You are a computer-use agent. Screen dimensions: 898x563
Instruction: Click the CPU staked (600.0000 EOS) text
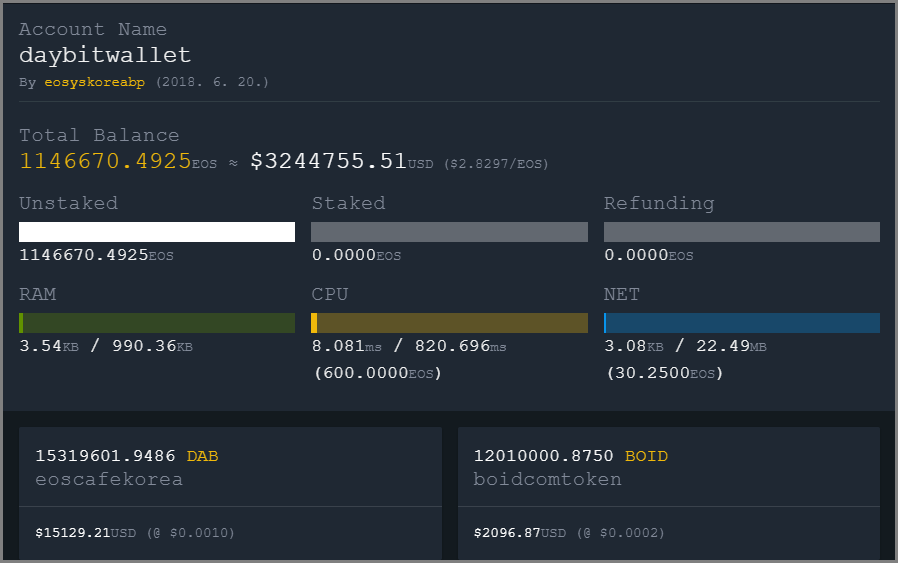(378, 373)
